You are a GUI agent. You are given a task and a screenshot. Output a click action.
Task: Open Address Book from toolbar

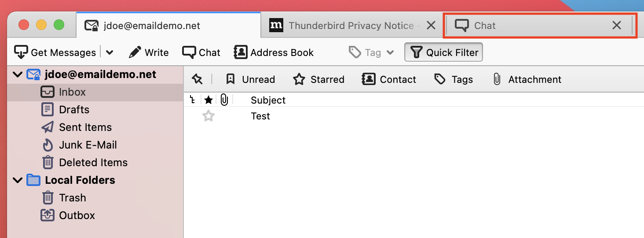click(274, 52)
